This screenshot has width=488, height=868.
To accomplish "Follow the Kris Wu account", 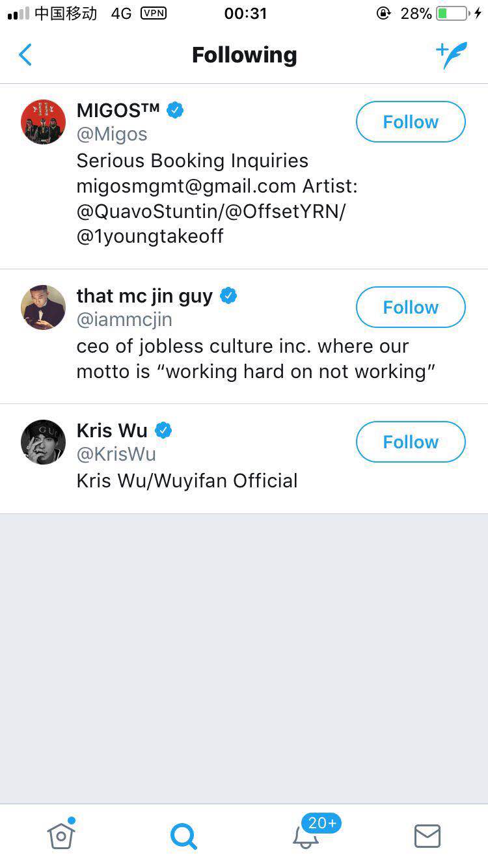I will pos(411,442).
